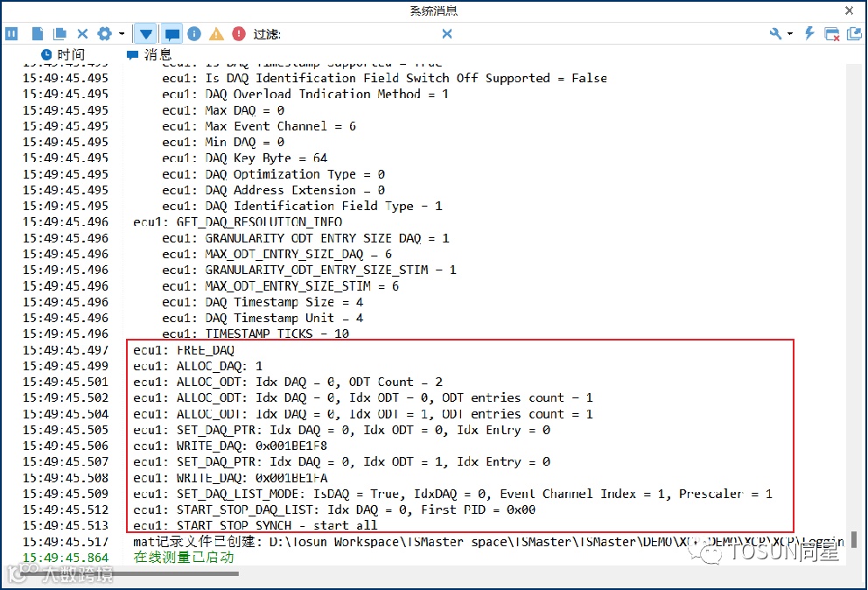Click the 消息 column header
The width and height of the screenshot is (868, 590).
point(150,54)
